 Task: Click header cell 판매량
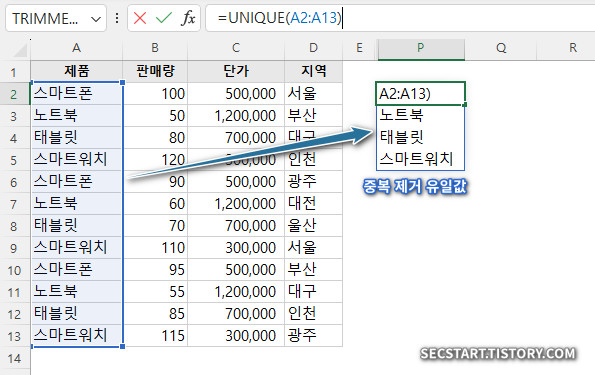pos(155,71)
